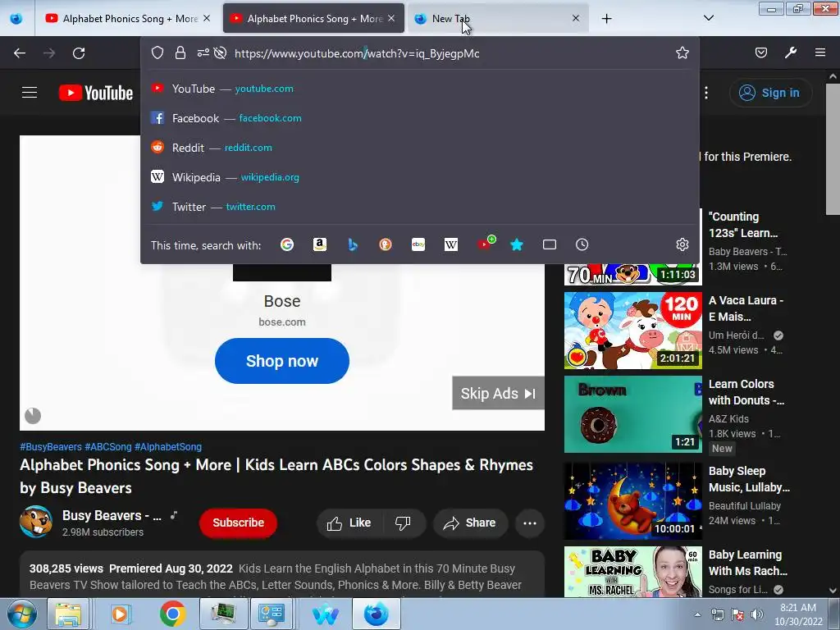The width and height of the screenshot is (840, 630).
Task: Close the New Tab tab
Action: 575,18
